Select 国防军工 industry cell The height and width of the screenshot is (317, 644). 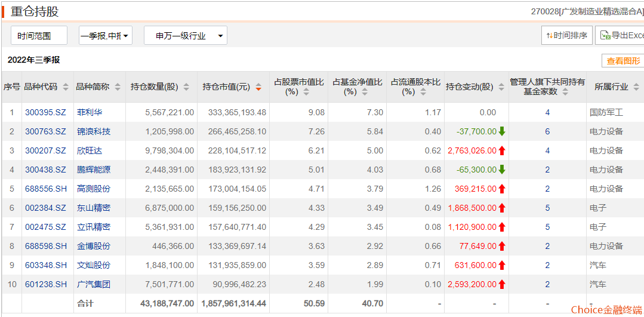(606, 112)
